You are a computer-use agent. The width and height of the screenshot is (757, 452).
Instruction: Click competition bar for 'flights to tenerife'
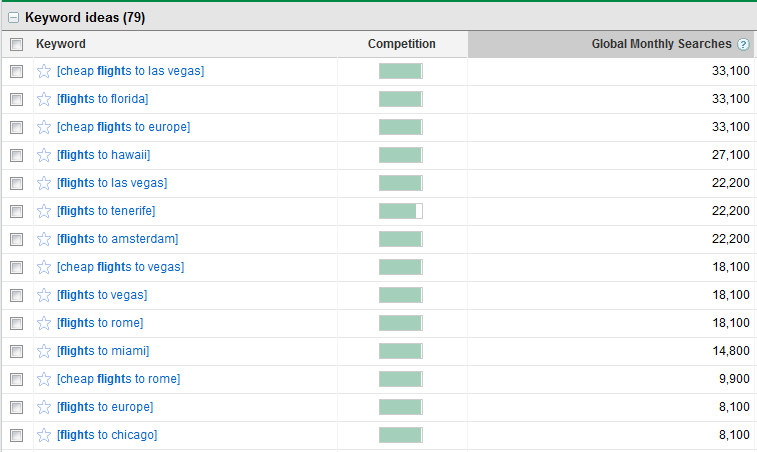click(x=401, y=211)
